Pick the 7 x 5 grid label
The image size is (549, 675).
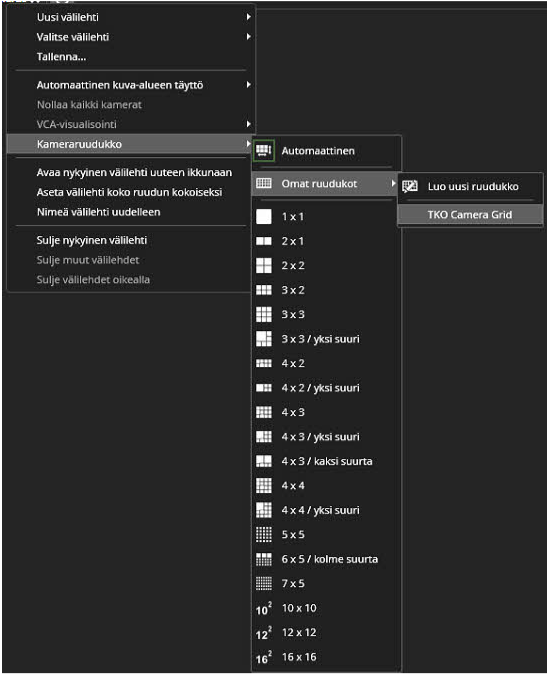(x=293, y=584)
